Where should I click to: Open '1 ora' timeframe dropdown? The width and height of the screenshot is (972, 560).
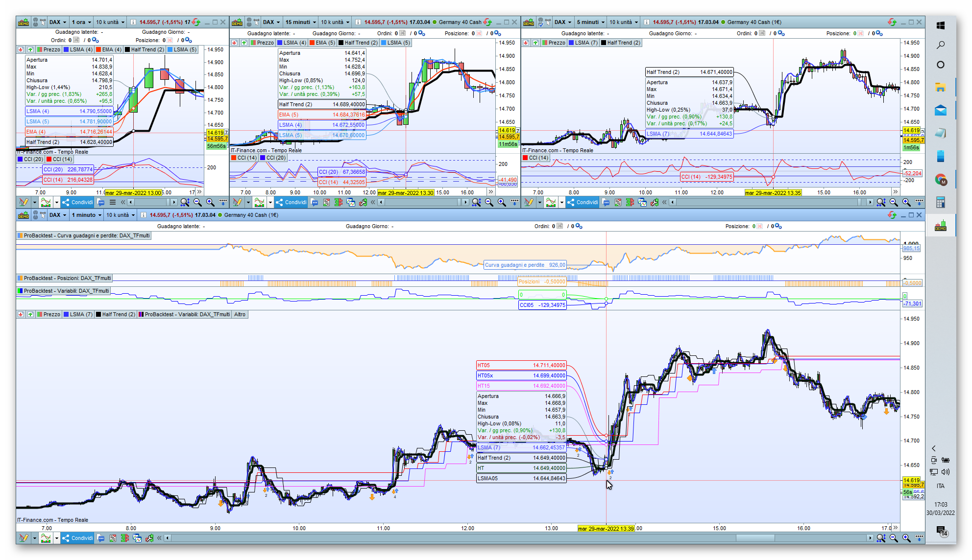[81, 22]
